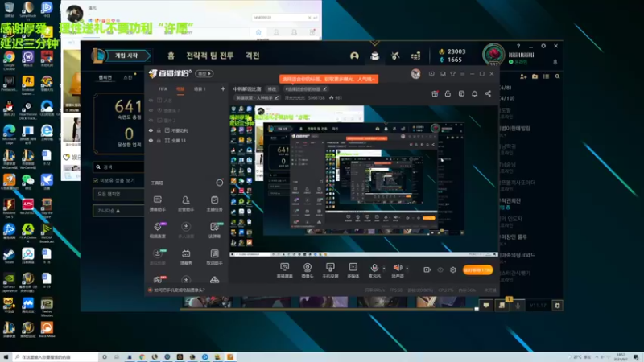Open the League client home tab

pyautogui.click(x=171, y=56)
